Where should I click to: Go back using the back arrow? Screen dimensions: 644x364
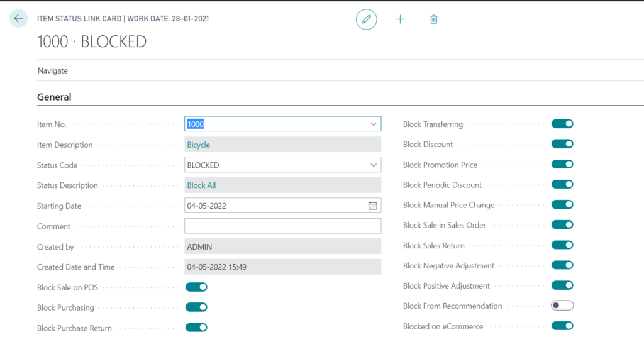tap(18, 18)
